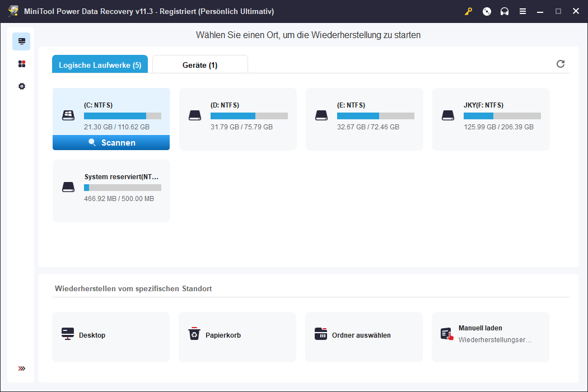Viewport: 588px width, 392px height.
Task: Click the F: drive usage bar
Action: [502, 116]
